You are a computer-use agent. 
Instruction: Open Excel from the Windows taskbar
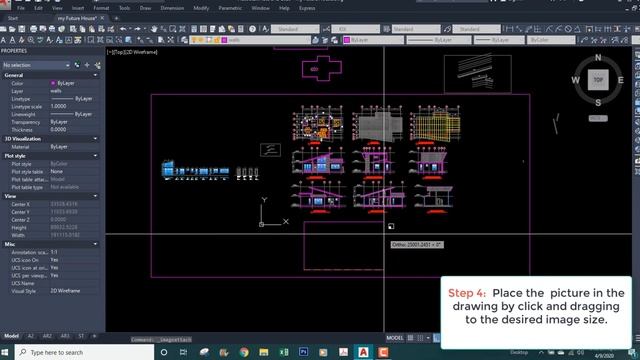coord(283,352)
